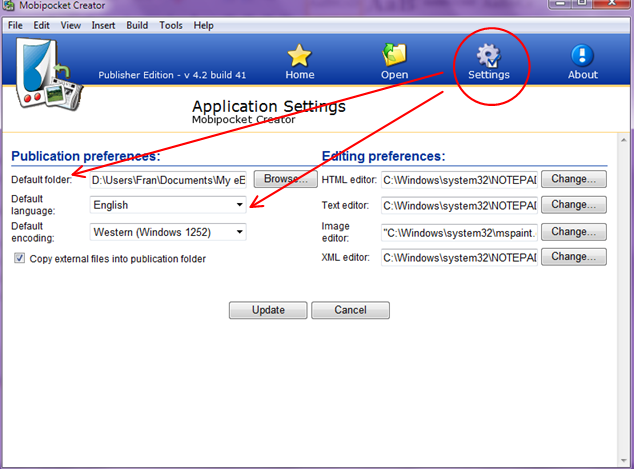635x469 pixels.
Task: Click the title bar application icon
Action: (x=9, y=6)
